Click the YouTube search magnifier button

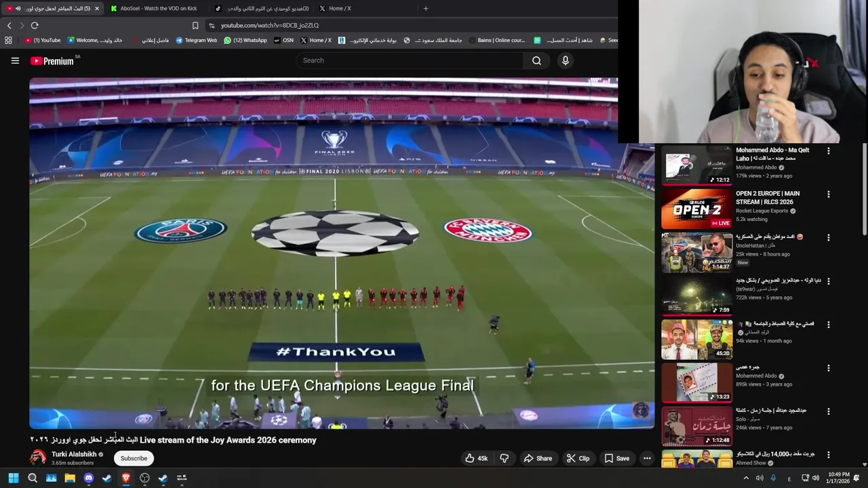pos(536,60)
